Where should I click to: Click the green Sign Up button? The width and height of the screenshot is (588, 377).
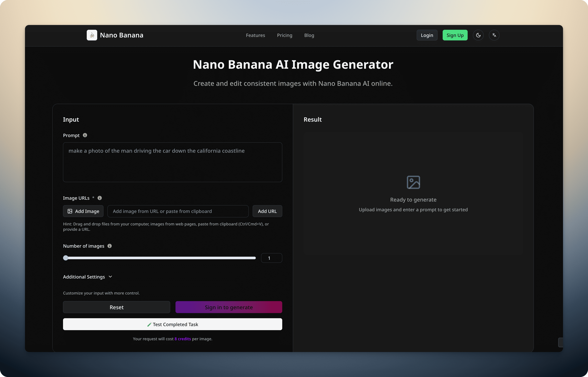click(455, 35)
